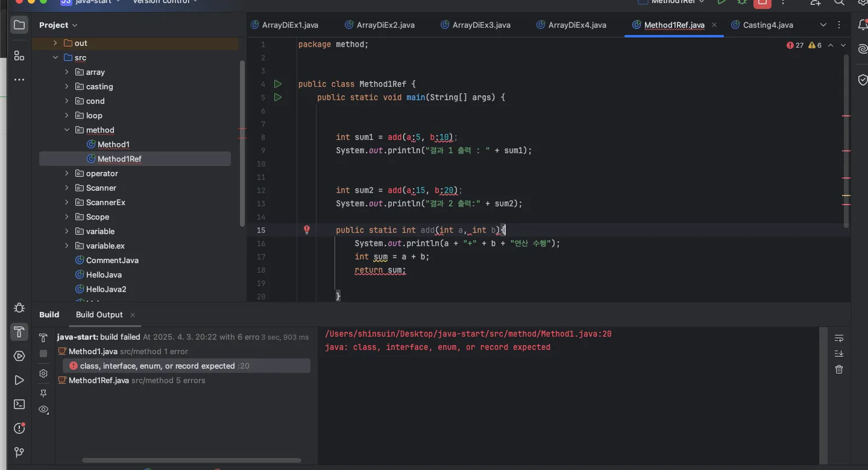Click the Stop square in Build toolbar
The height and width of the screenshot is (470, 868).
pyautogui.click(x=43, y=354)
